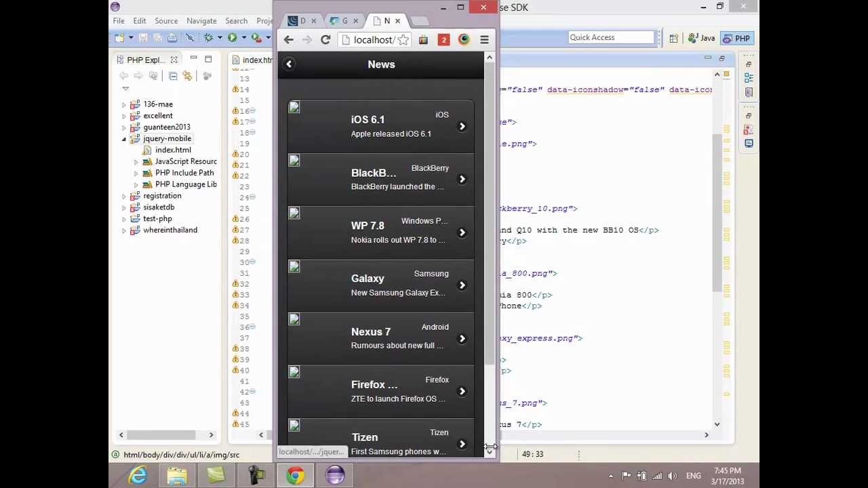This screenshot has width=868, height=488.
Task: Click the red extension badge showing 2
Action: pyautogui.click(x=443, y=40)
